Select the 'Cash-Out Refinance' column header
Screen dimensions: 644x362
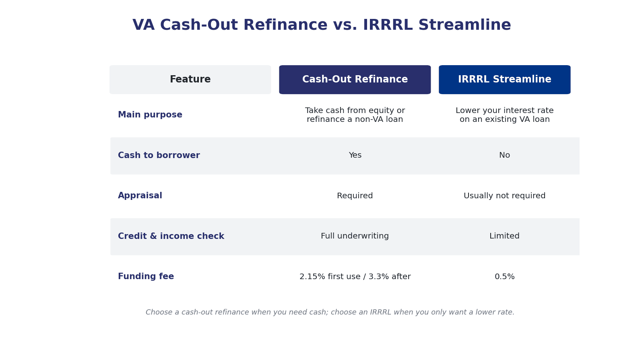click(355, 80)
